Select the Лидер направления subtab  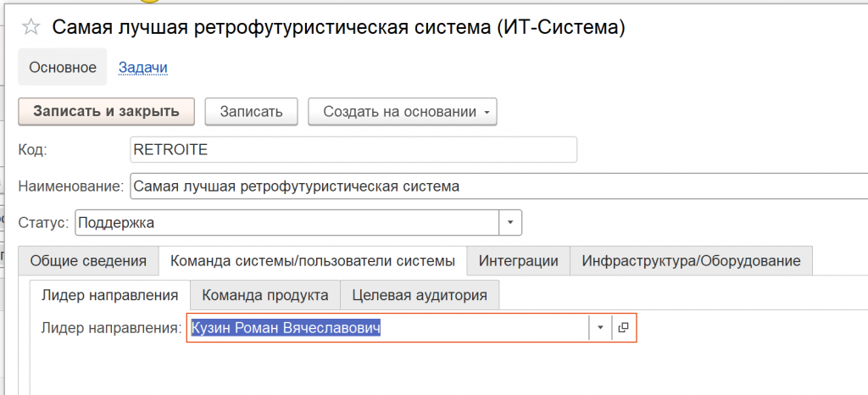109,295
